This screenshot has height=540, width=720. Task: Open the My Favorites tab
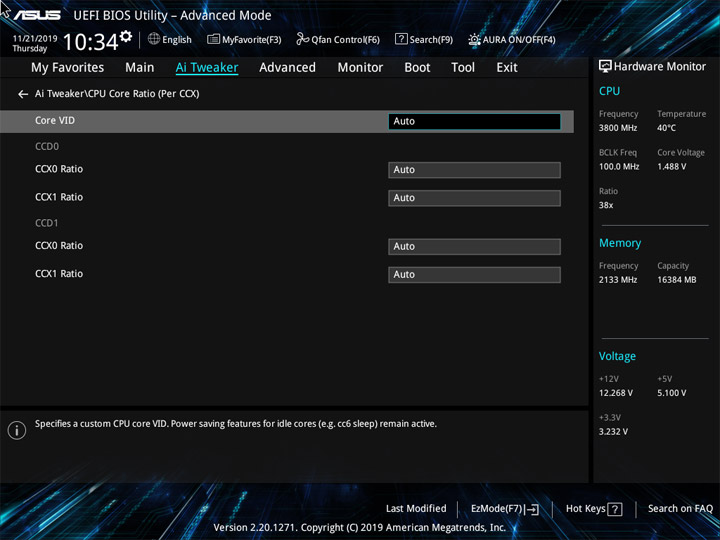coord(68,68)
